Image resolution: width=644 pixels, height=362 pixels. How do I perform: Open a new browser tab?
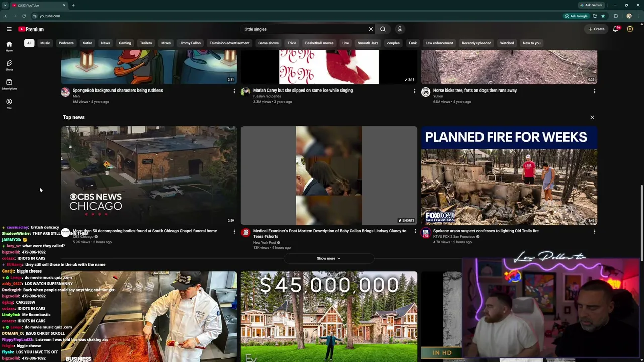73,5
